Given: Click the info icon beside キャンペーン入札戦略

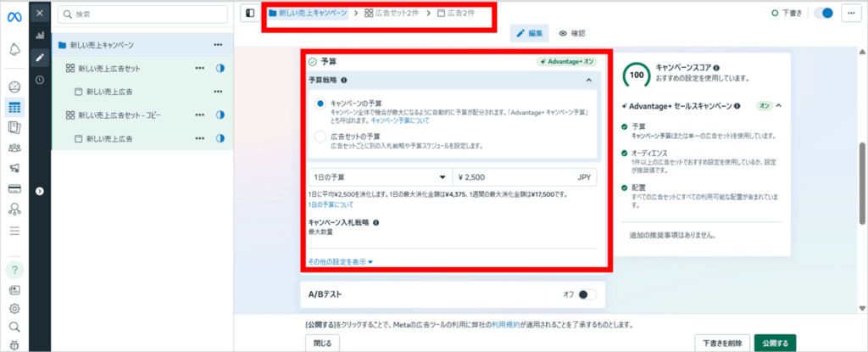Looking at the screenshot, I should [376, 223].
